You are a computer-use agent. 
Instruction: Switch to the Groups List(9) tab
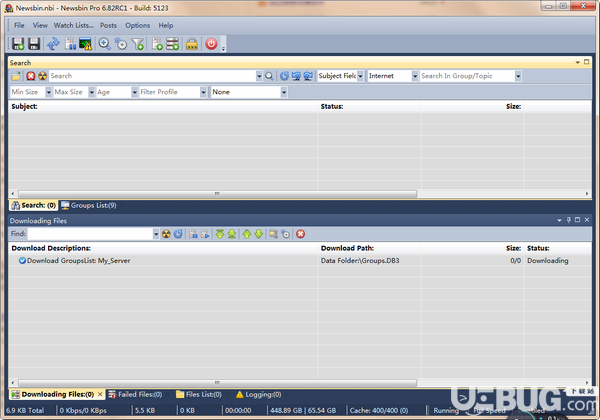pos(89,205)
